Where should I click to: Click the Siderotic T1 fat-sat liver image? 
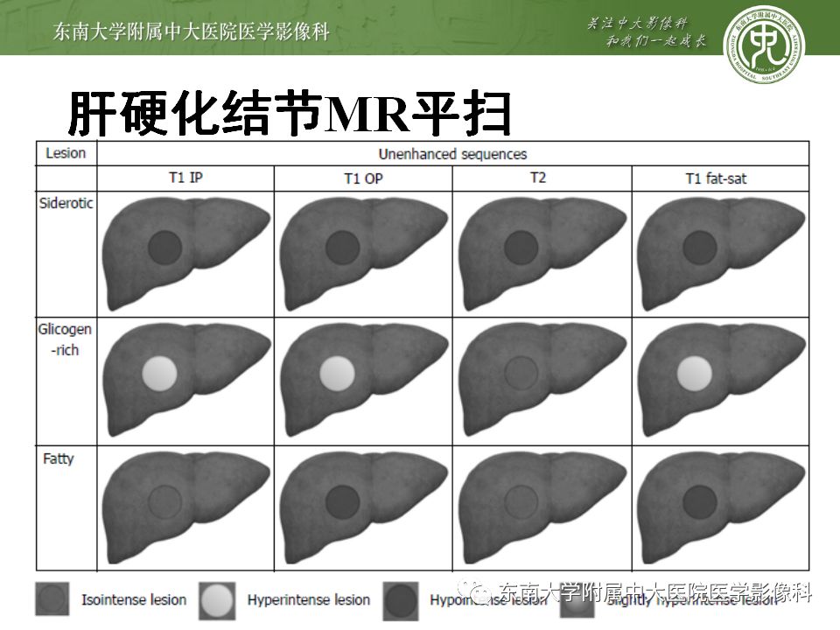click(x=721, y=254)
